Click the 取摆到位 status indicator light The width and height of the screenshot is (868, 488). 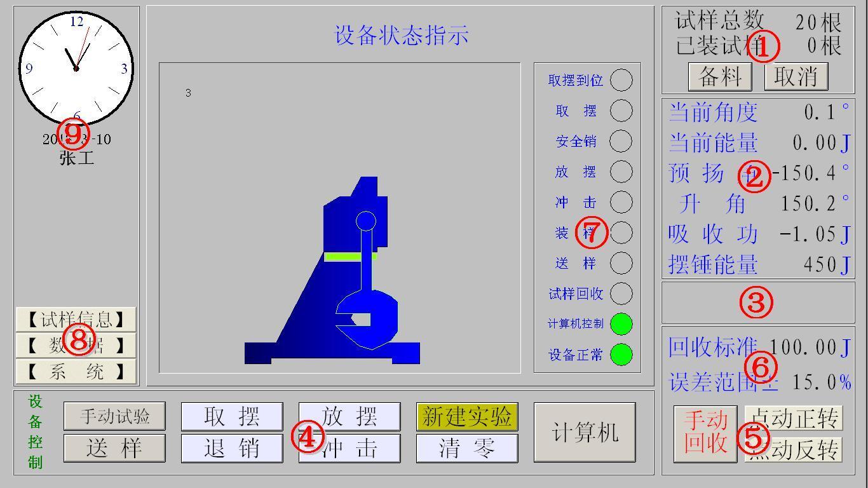click(x=621, y=81)
